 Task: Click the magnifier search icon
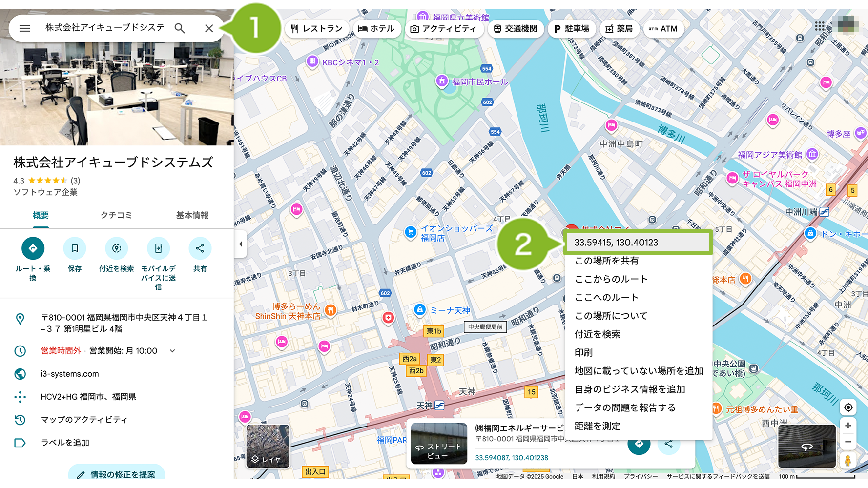click(180, 28)
